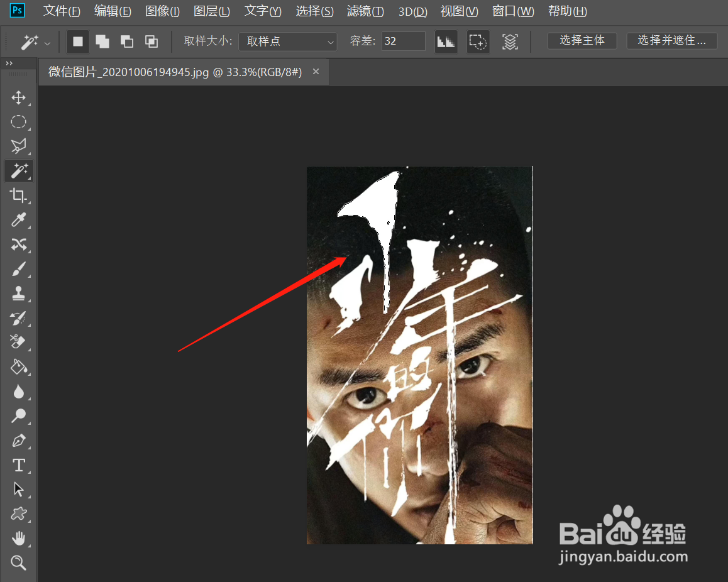Open the 视图(V) menu

459,11
